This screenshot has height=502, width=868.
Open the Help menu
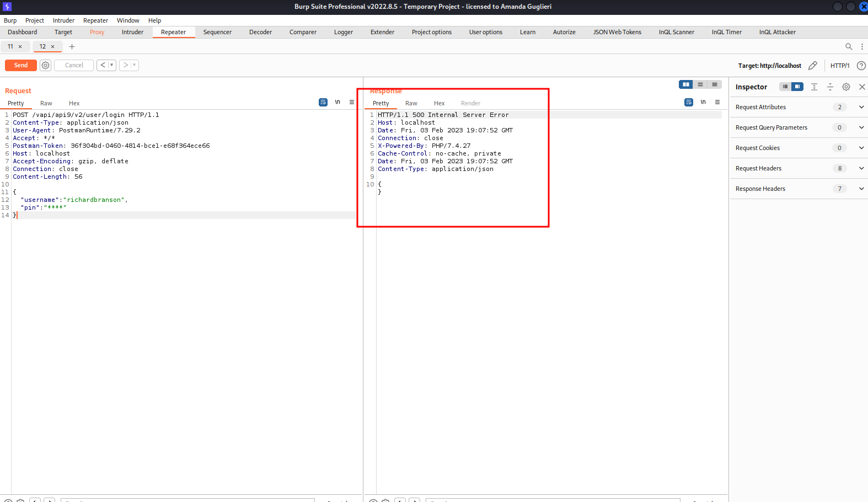155,20
